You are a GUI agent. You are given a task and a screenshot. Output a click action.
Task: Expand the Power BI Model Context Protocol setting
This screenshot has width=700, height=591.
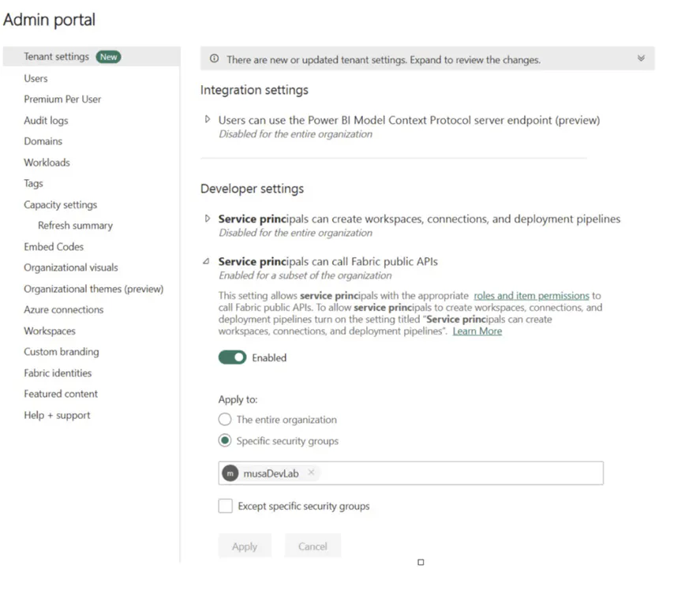206,121
